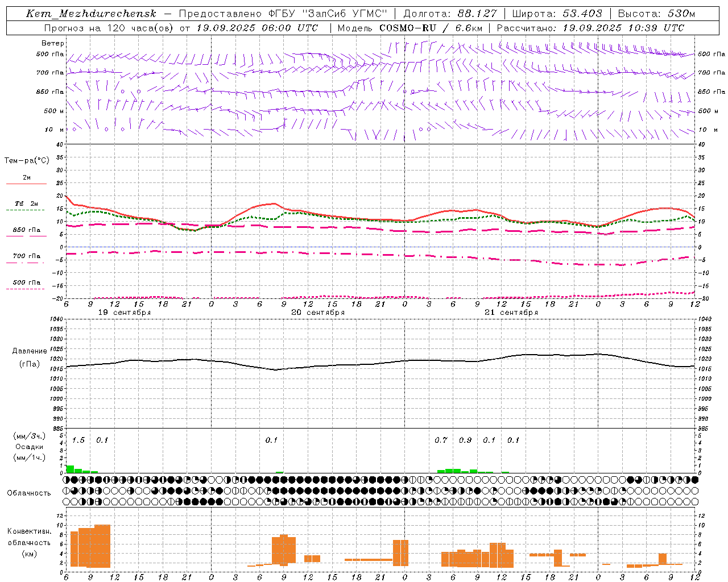Click the 20 сентября date label

coord(318,313)
